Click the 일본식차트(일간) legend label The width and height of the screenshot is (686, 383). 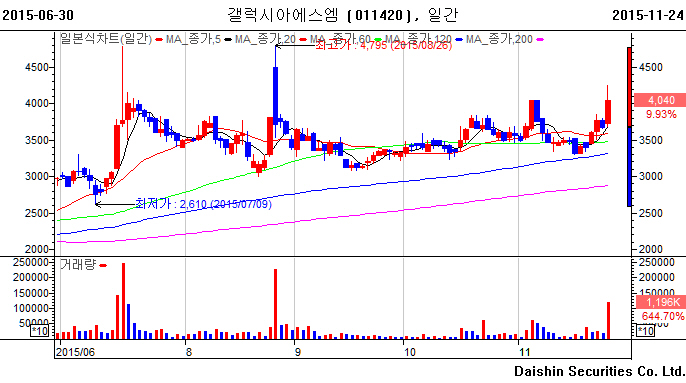click(x=106, y=39)
